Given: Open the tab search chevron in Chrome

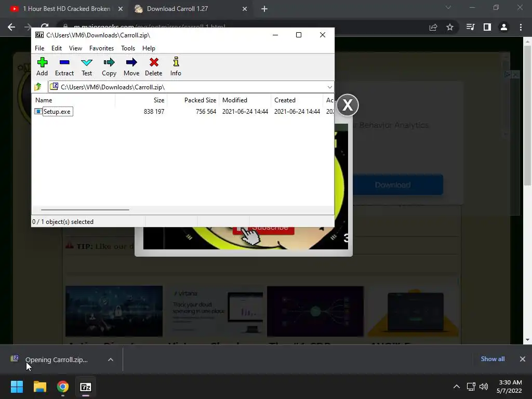Looking at the screenshot, I should (448, 7).
